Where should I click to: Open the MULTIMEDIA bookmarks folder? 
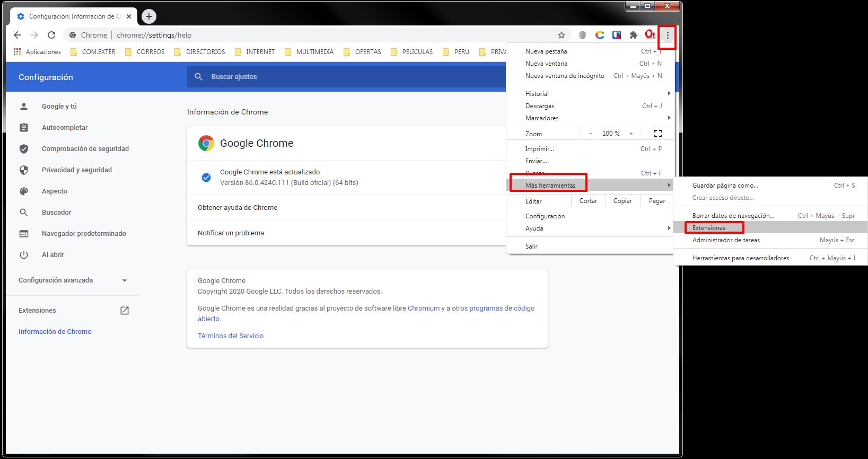coord(309,52)
